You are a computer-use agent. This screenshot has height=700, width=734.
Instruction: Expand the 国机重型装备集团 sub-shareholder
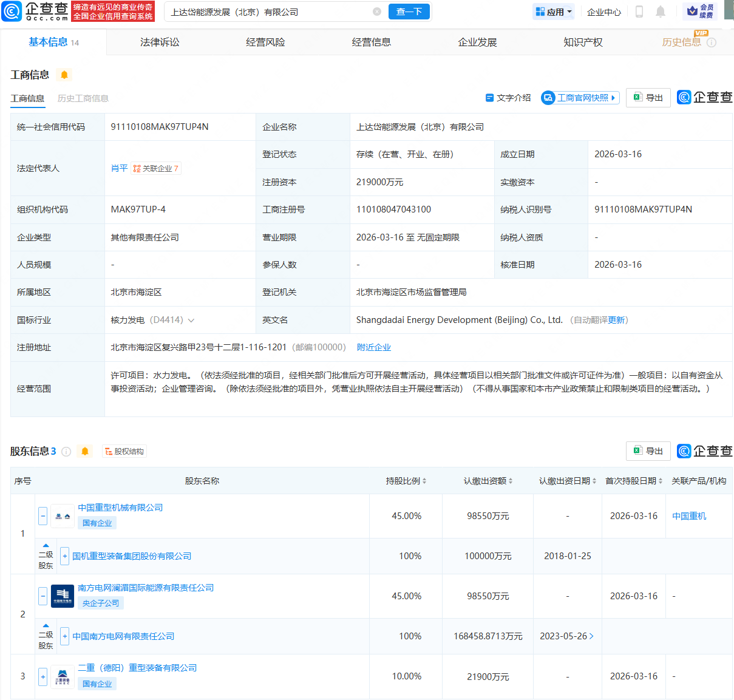point(65,556)
